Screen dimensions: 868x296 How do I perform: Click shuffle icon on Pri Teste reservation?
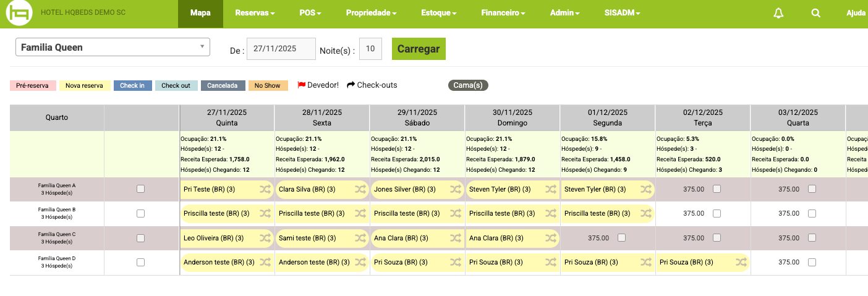coord(265,189)
